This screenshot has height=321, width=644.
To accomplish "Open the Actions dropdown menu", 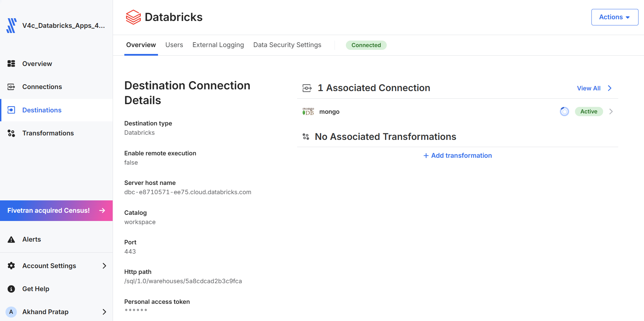I will (614, 17).
